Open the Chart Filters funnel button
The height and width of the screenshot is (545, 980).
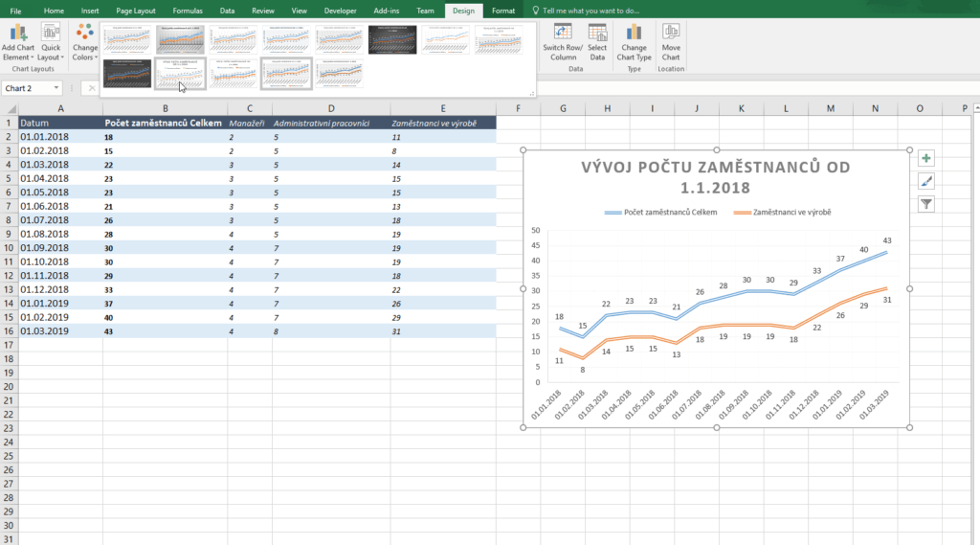(926, 204)
